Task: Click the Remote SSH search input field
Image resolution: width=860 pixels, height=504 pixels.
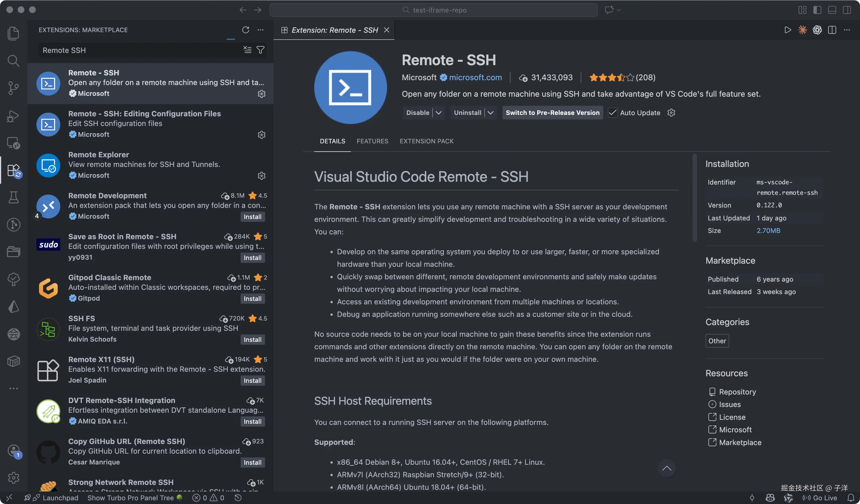Action: pos(137,50)
